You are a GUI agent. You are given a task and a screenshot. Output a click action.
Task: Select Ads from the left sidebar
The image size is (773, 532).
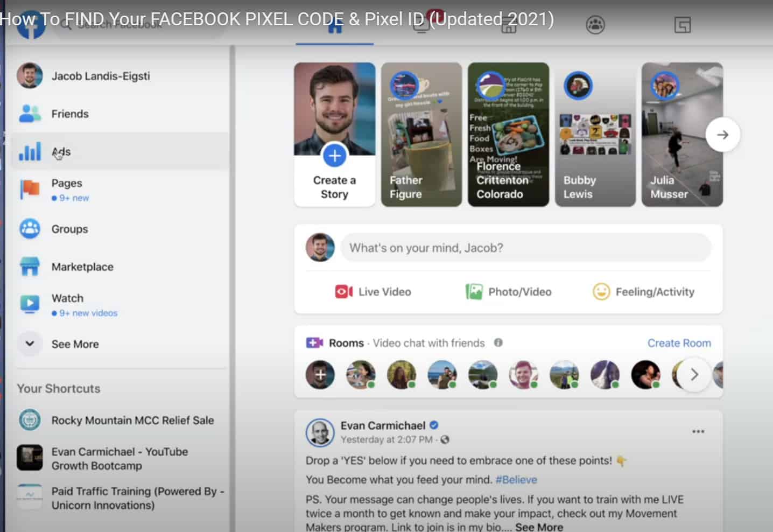tap(61, 151)
